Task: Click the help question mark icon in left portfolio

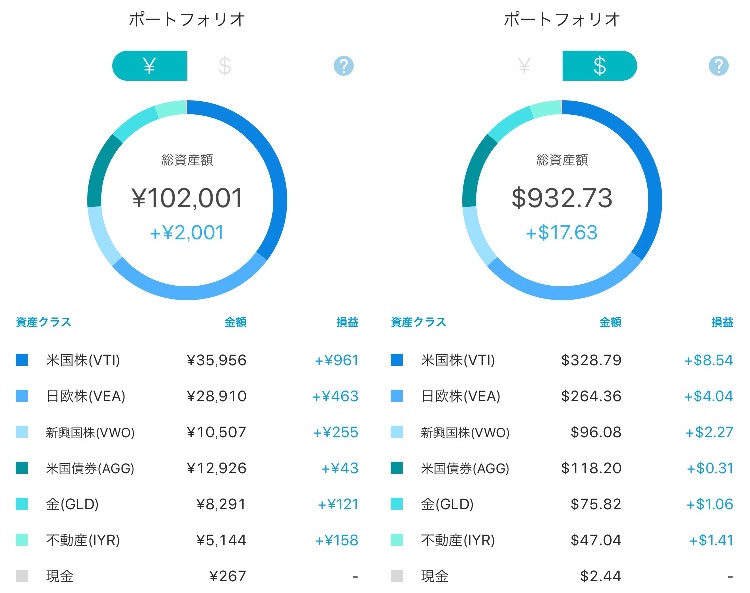Action: [x=343, y=66]
